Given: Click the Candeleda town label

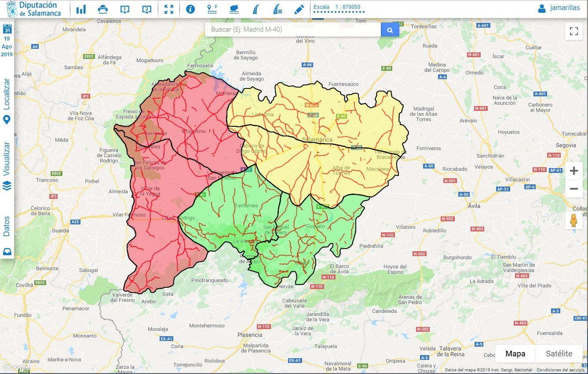Looking at the screenshot, I should 384,311.
